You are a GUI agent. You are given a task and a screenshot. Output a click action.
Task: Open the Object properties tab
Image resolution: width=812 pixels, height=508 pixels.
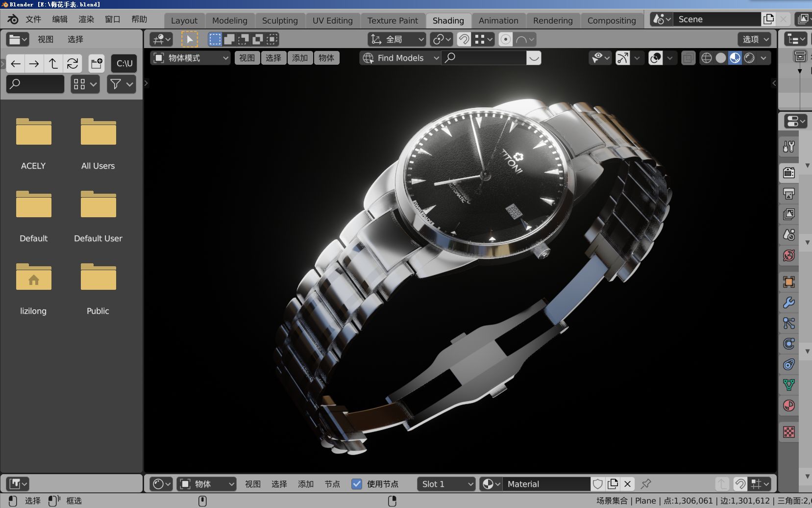(789, 282)
